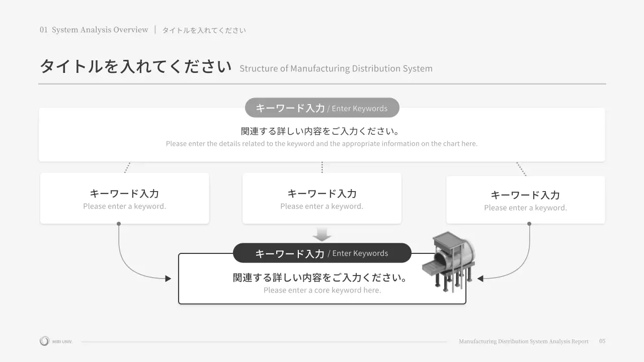Toggle the top gray キーワード入力 pill badge

click(x=321, y=107)
